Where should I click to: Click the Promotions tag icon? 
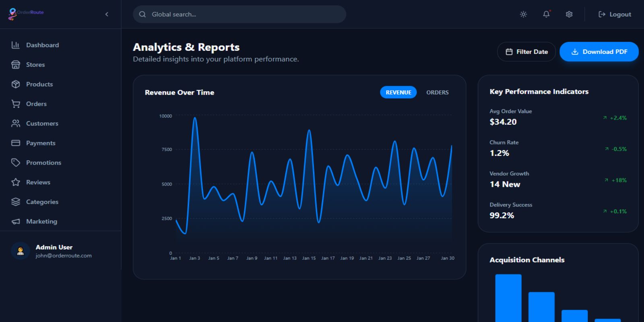[x=16, y=163]
